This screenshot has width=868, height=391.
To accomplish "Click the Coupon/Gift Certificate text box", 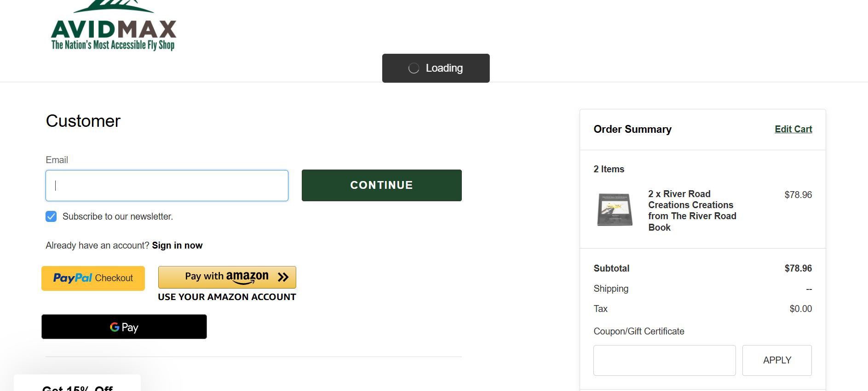I will [664, 360].
